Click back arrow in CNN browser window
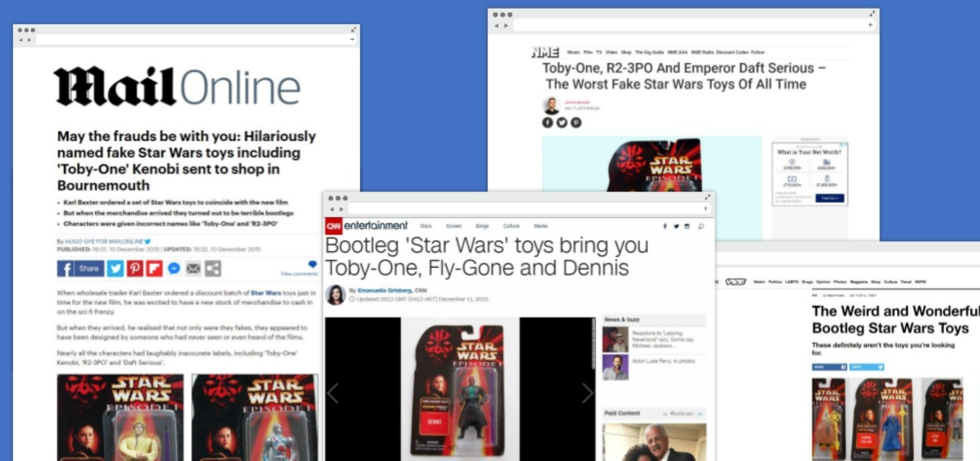980x461 pixels. (x=332, y=209)
